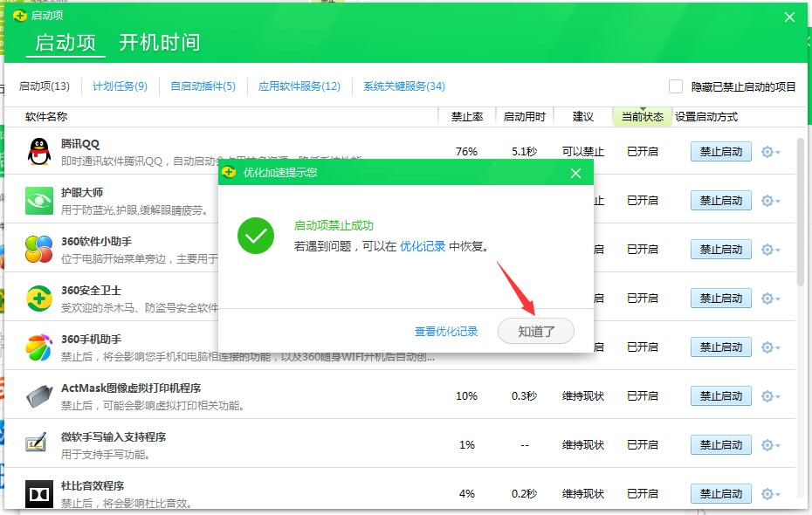Open settings gear for ActMask row
This screenshot has width=812, height=515.
click(x=771, y=396)
